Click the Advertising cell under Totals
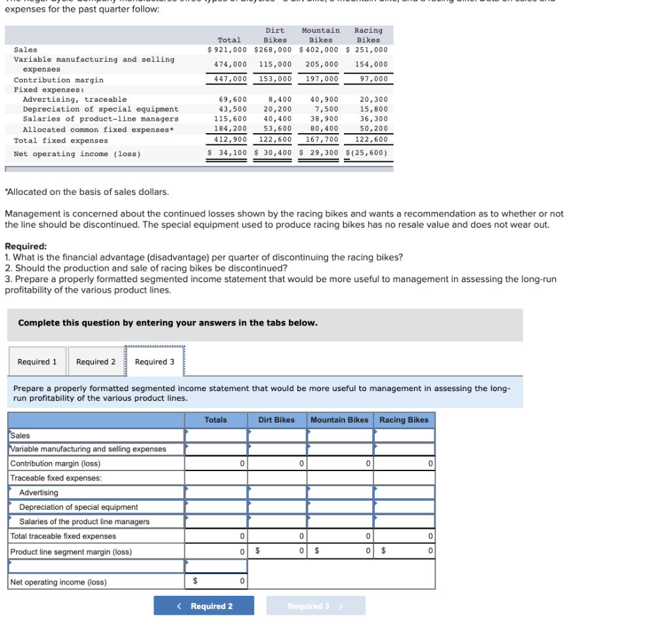The image size is (672, 626). tap(217, 491)
